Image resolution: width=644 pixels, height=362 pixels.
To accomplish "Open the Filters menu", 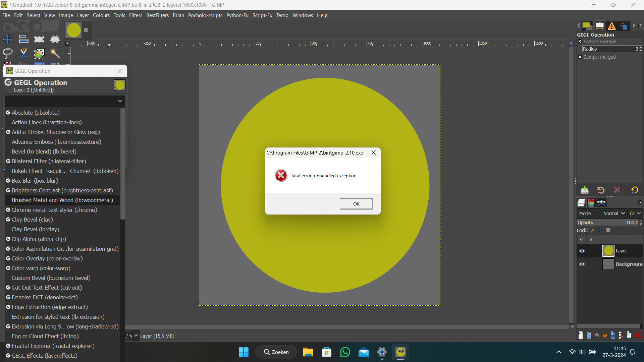I will coord(136,15).
